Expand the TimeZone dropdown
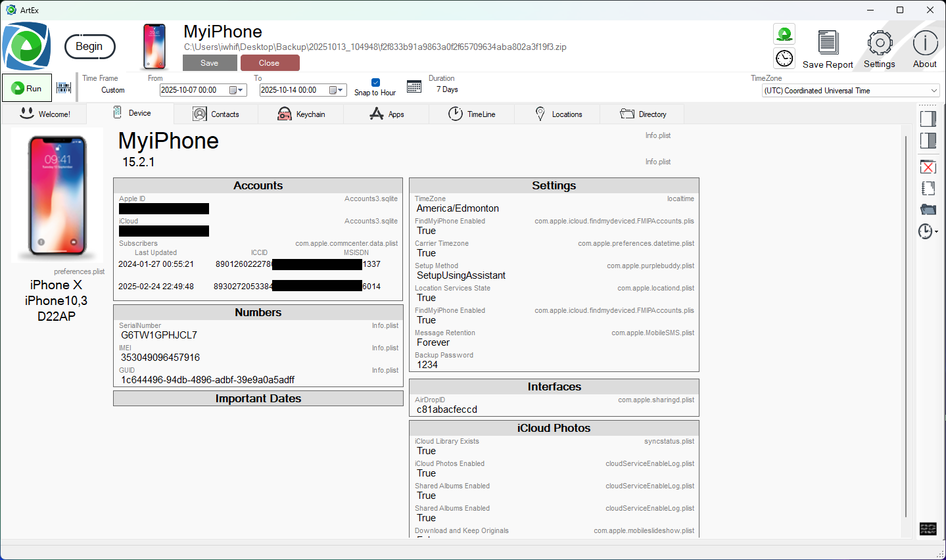The image size is (946, 560). coord(934,91)
